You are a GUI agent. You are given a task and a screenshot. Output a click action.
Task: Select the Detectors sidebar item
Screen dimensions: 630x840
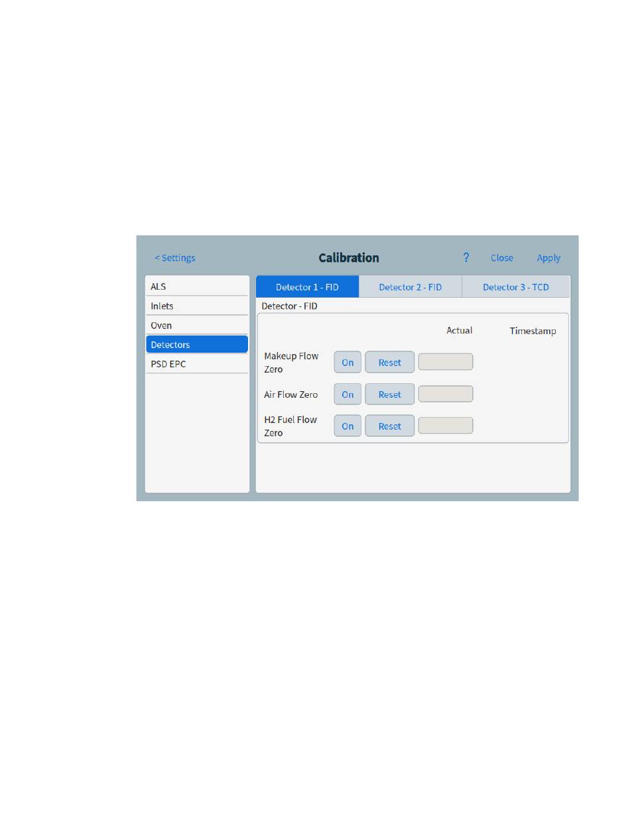click(197, 345)
